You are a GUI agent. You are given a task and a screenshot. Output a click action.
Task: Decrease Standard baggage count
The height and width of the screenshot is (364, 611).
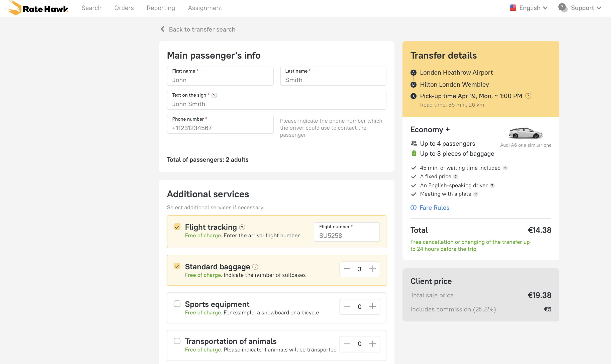click(x=347, y=269)
